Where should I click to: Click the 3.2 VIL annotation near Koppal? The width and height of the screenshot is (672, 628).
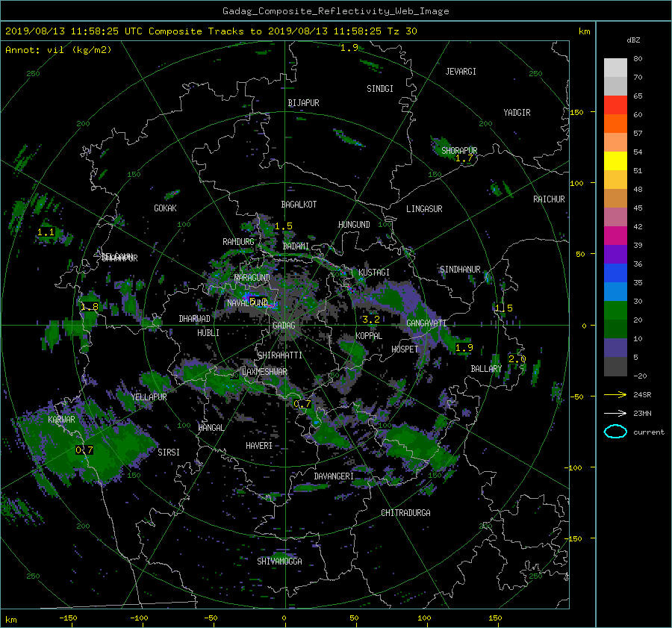[370, 320]
